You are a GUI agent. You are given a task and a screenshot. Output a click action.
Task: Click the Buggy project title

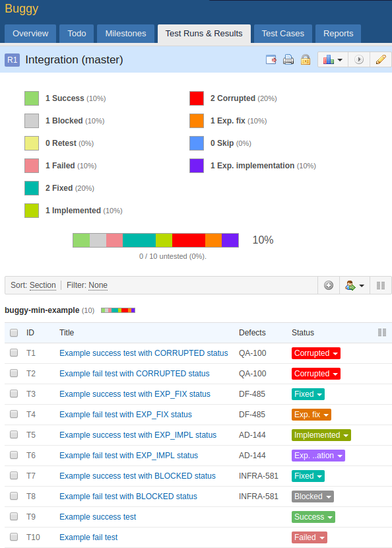pos(21,9)
